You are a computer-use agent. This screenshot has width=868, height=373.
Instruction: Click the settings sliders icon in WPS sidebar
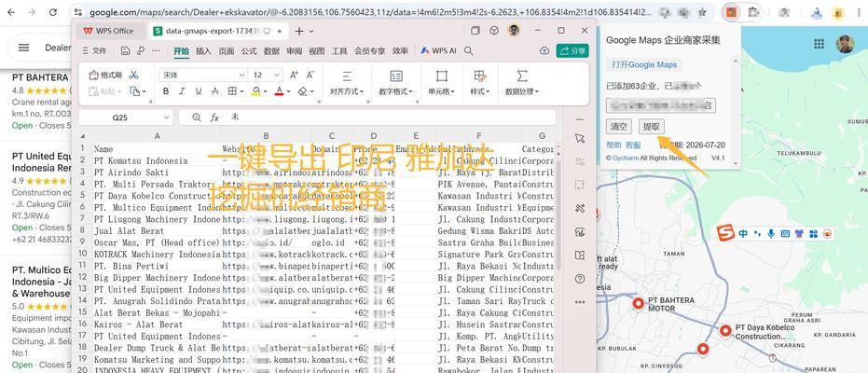tap(580, 161)
